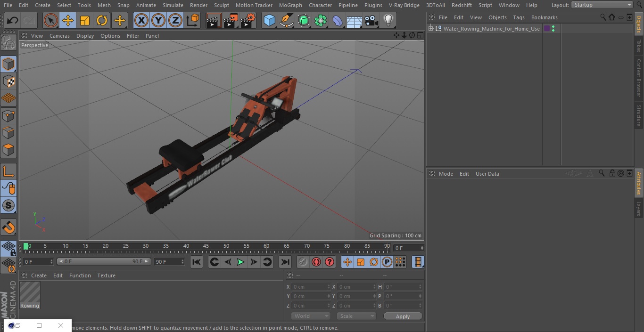Screen dimensions: 644x332
Task: Open viewport Cameras menu
Action: point(59,36)
